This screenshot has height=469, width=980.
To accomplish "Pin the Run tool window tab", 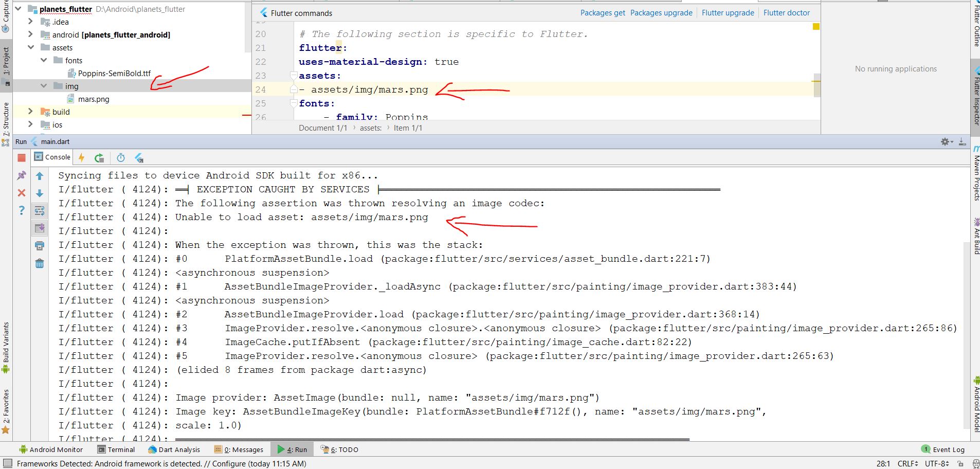I will (22, 176).
